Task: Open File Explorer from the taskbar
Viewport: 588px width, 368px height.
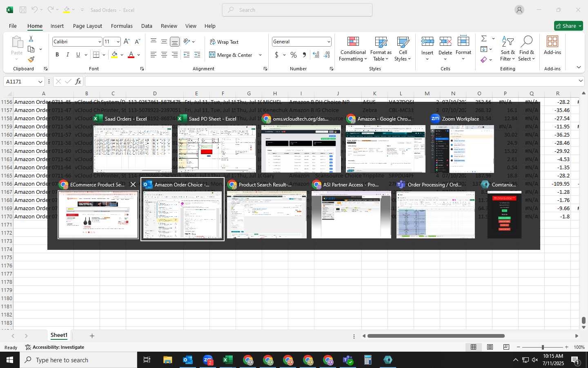Action: click(x=168, y=360)
